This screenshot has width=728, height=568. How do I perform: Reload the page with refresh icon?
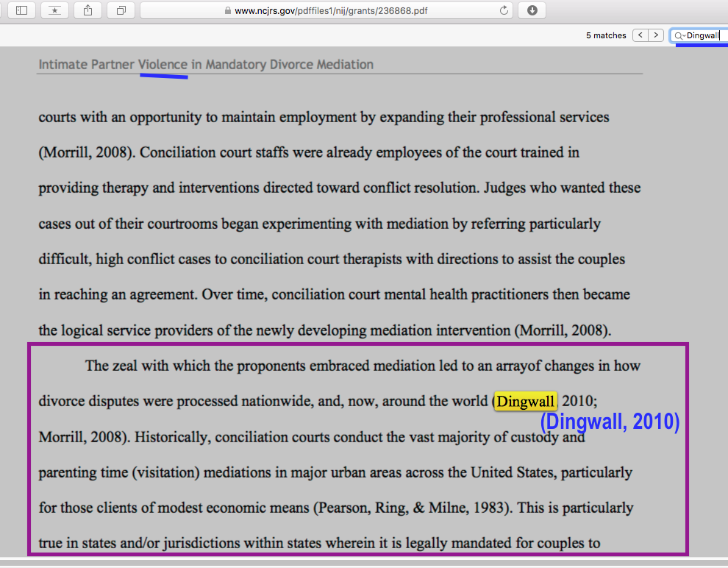click(504, 10)
